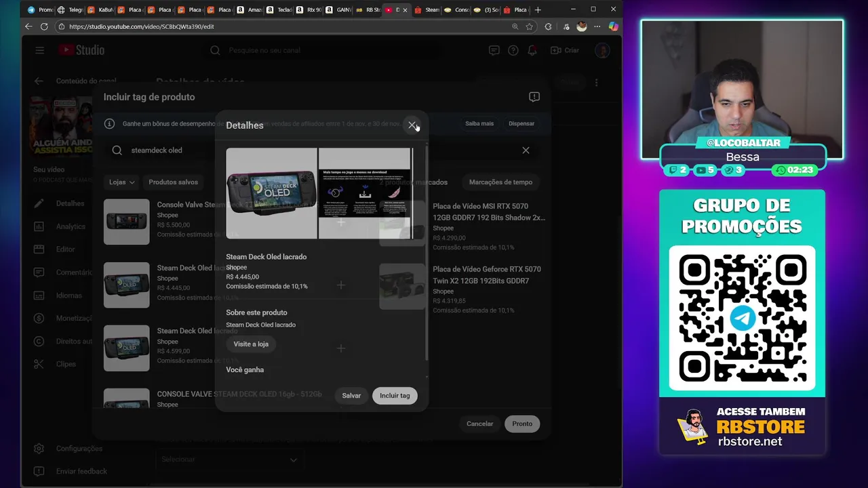
Task: Open browser three-dot settings menu
Action: (597, 26)
